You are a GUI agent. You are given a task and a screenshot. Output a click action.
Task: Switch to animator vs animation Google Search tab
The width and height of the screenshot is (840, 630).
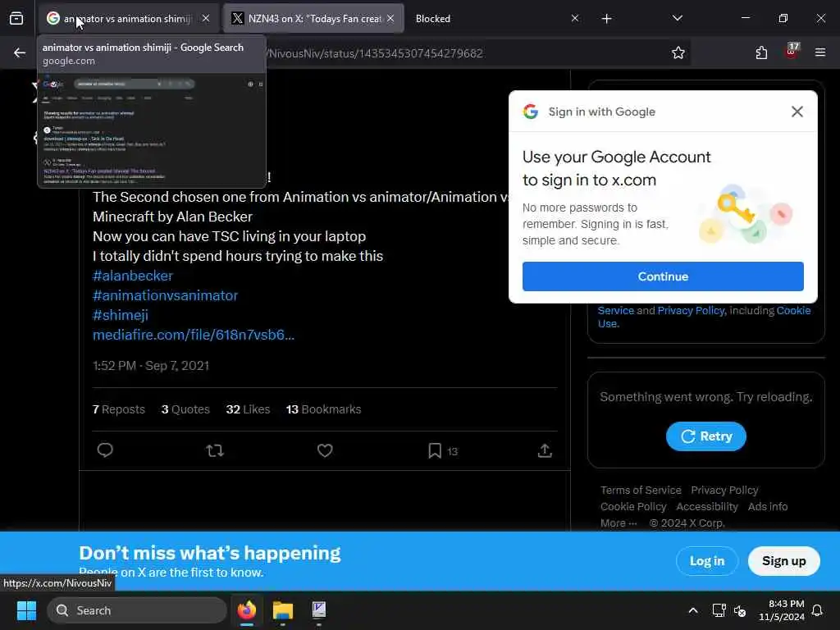pos(127,19)
